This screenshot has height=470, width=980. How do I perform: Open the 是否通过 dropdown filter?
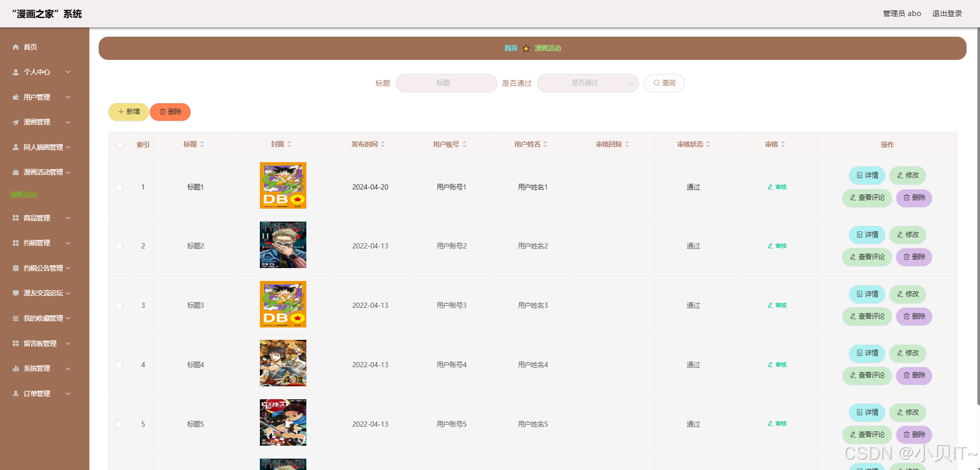pyautogui.click(x=588, y=83)
